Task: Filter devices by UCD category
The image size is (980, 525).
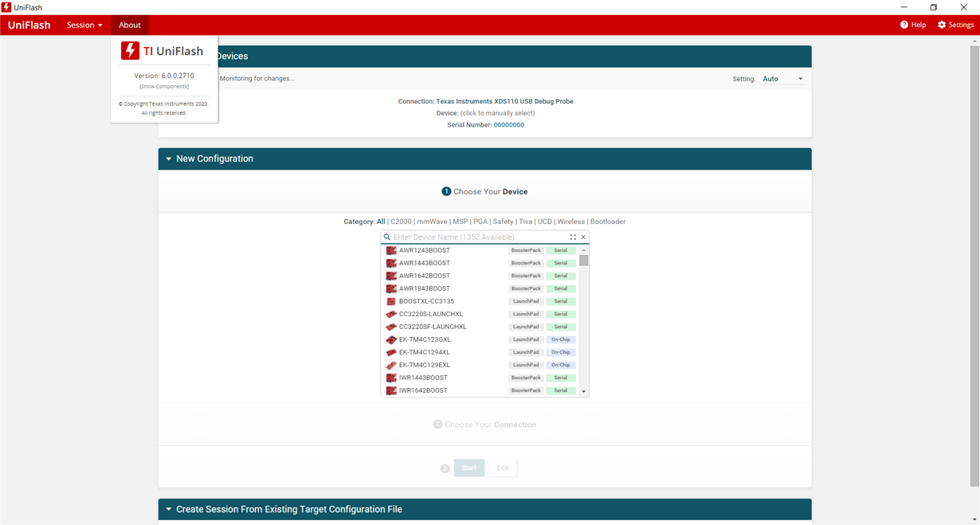Action: [x=545, y=221]
